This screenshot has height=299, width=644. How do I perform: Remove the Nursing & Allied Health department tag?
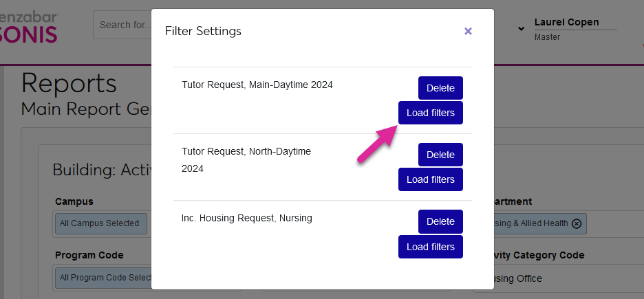(577, 223)
